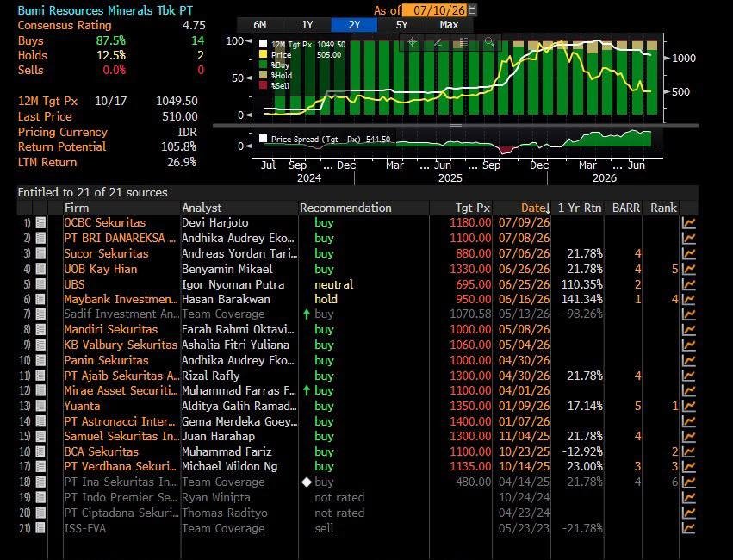Show PT Indo Premier chart icon
This screenshot has width=733, height=560.
click(x=688, y=497)
